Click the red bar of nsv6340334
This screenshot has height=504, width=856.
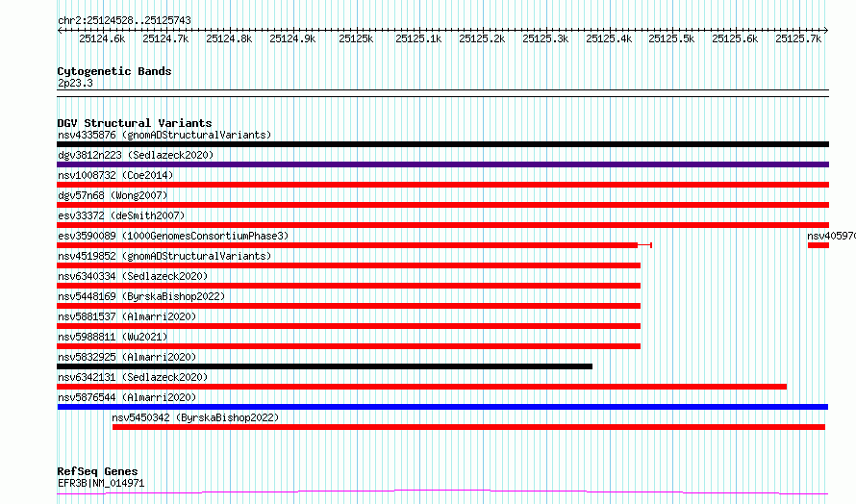coord(348,286)
